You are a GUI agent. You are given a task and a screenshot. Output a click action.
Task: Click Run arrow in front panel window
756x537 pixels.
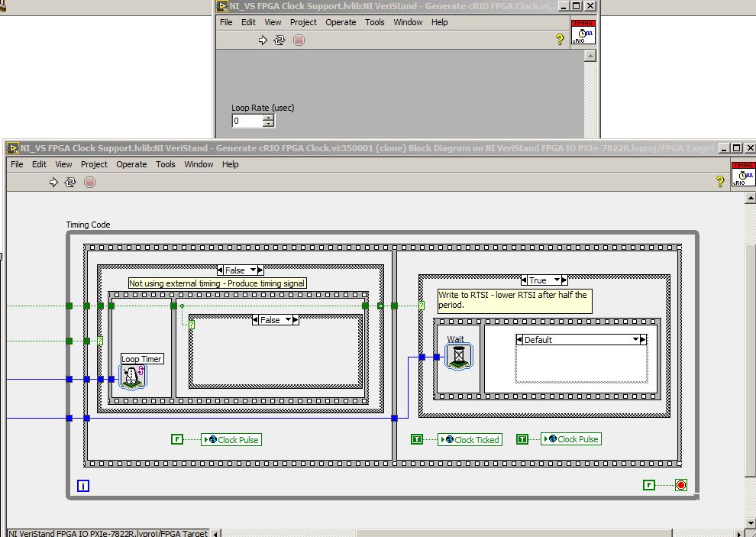pos(263,40)
